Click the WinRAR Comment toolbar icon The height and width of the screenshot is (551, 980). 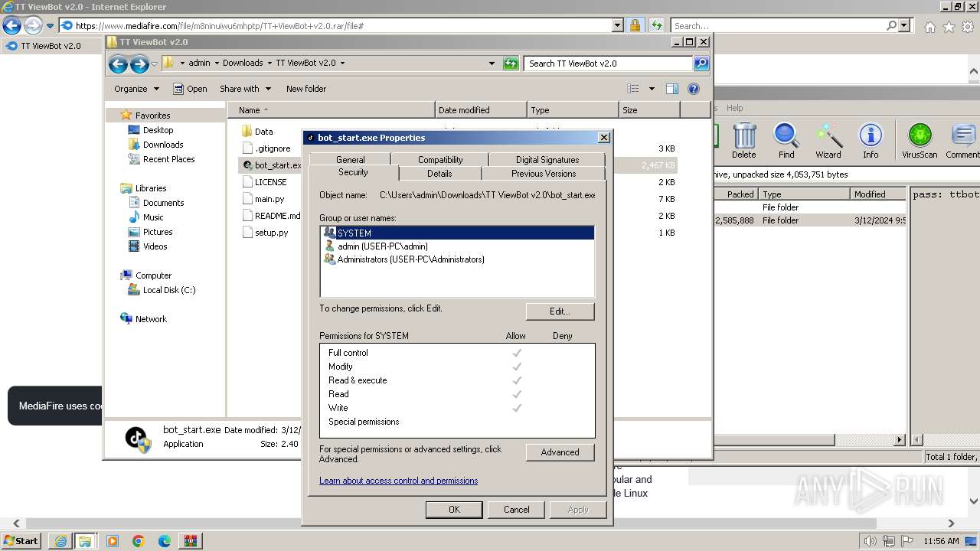963,141
